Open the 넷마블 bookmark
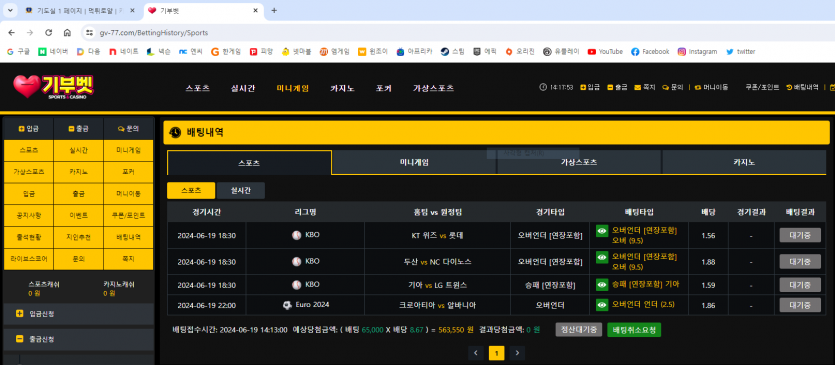Screen dimensions: 835x365 (x=296, y=52)
